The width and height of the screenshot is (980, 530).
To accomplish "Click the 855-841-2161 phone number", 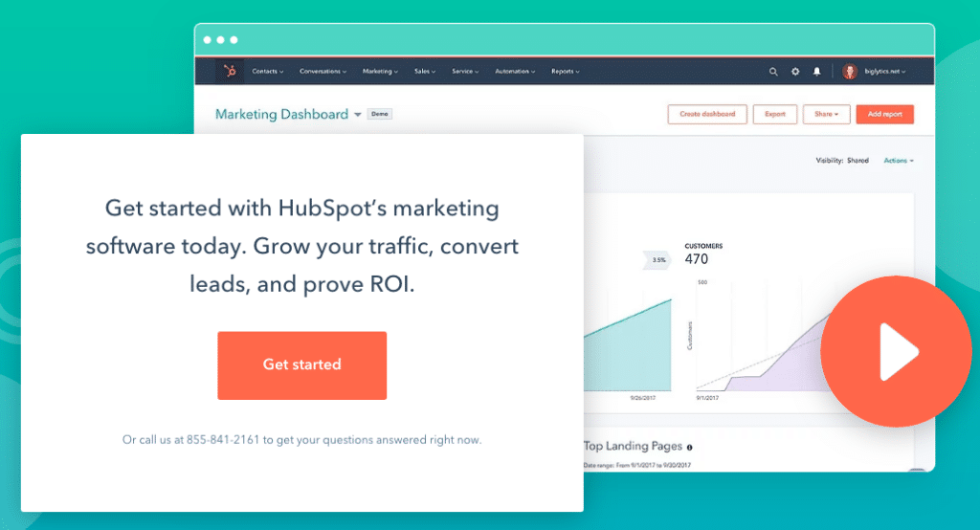I will click(222, 440).
